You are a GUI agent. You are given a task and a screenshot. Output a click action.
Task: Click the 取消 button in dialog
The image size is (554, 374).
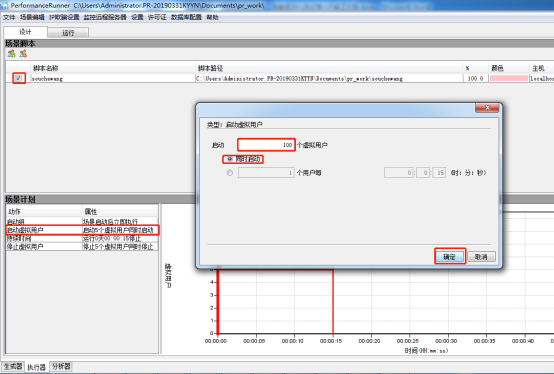pos(481,257)
